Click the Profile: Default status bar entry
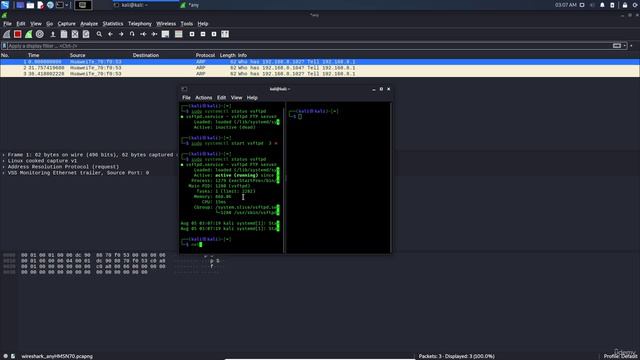 [x=621, y=356]
